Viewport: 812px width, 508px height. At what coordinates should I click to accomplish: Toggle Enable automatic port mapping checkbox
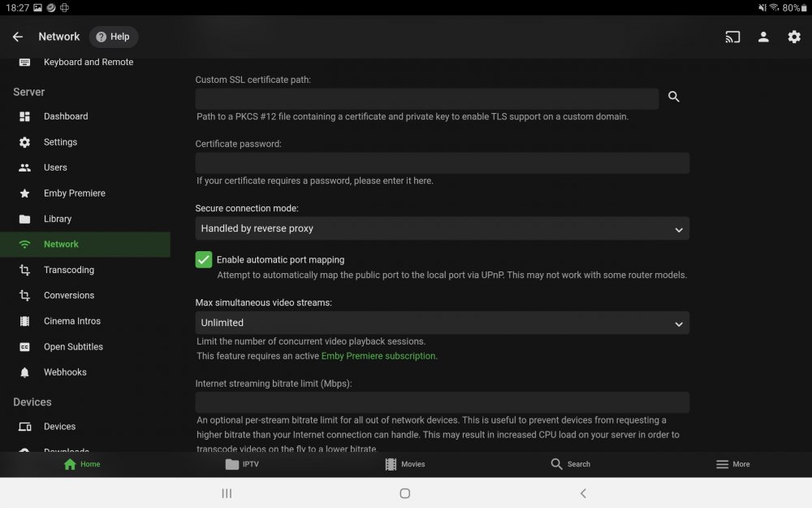204,260
